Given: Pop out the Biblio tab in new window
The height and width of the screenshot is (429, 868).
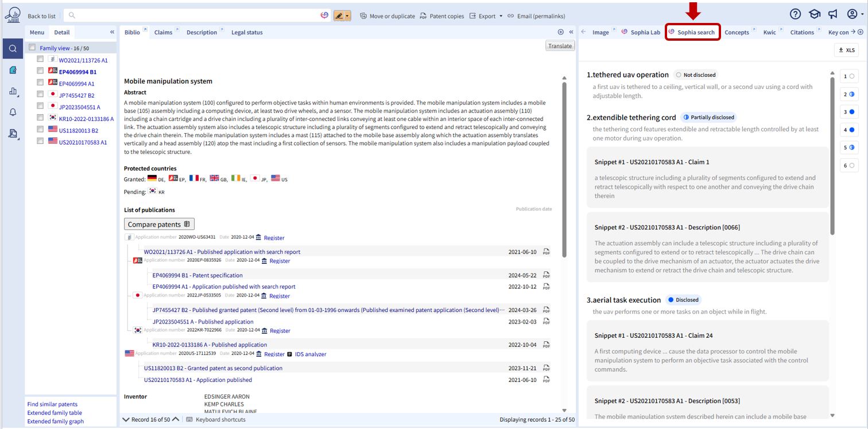Looking at the screenshot, I should tap(145, 30).
